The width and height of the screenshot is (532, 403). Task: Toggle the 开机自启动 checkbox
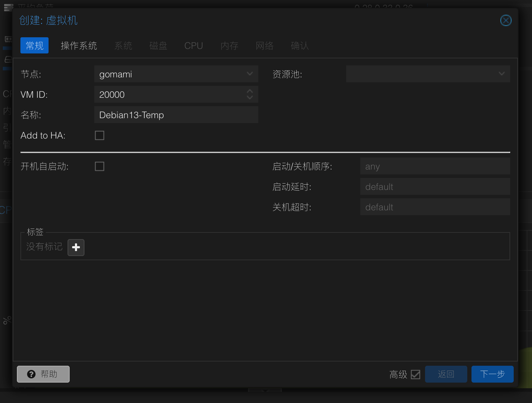click(x=100, y=166)
